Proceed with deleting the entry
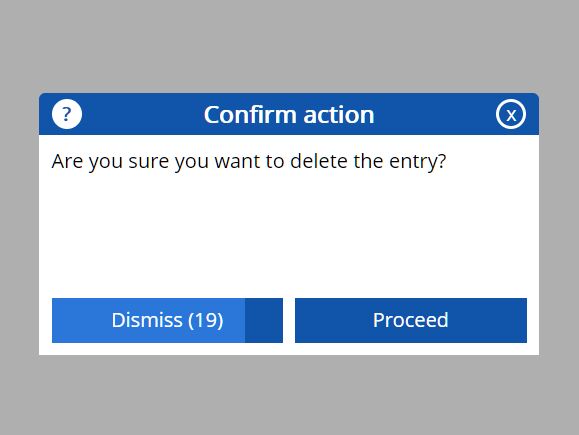The height and width of the screenshot is (435, 579). tap(411, 320)
